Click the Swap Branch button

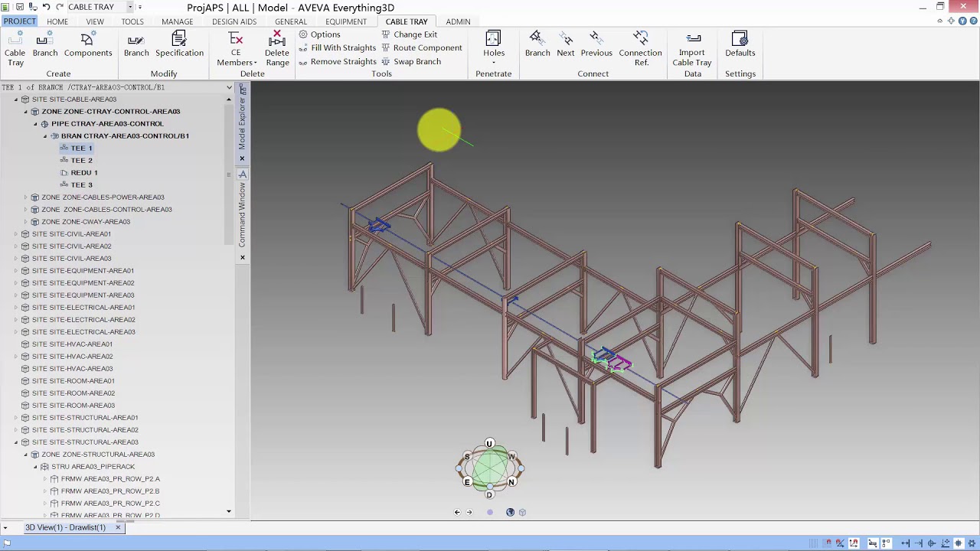410,62
